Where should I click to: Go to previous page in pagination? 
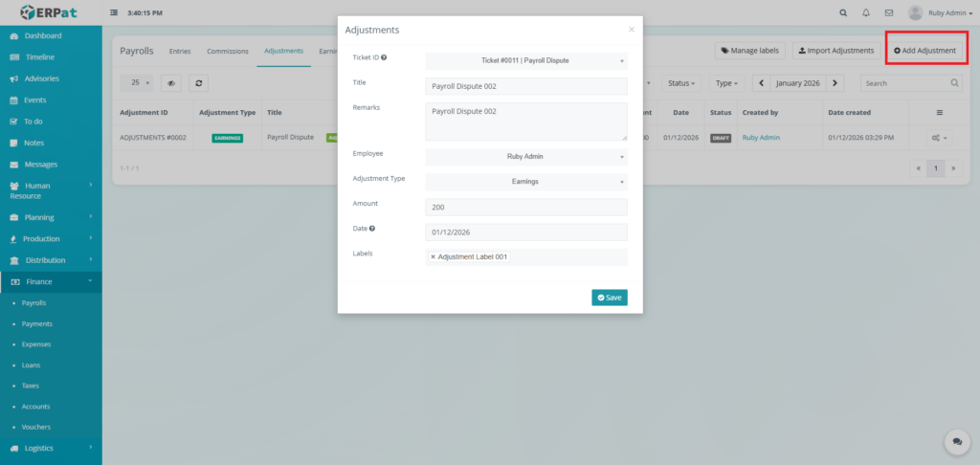[918, 168]
